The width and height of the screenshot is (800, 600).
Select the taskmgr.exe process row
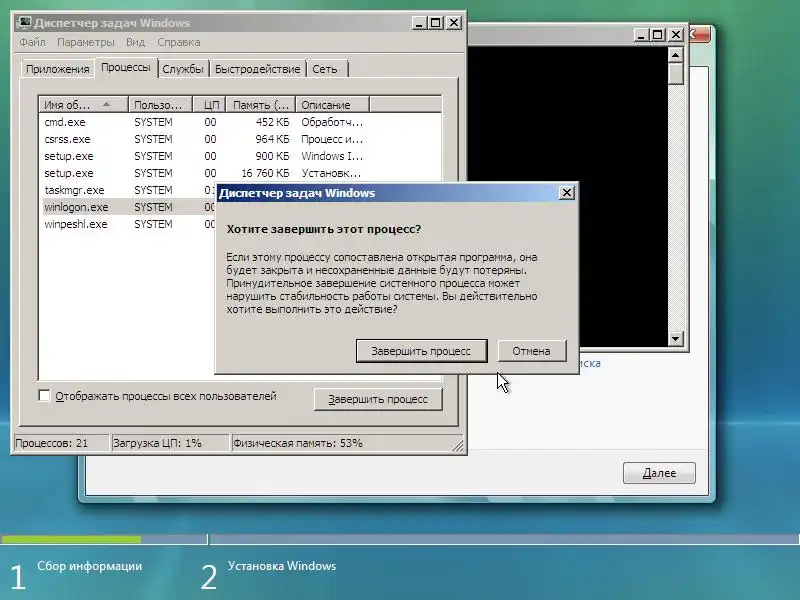click(128, 190)
